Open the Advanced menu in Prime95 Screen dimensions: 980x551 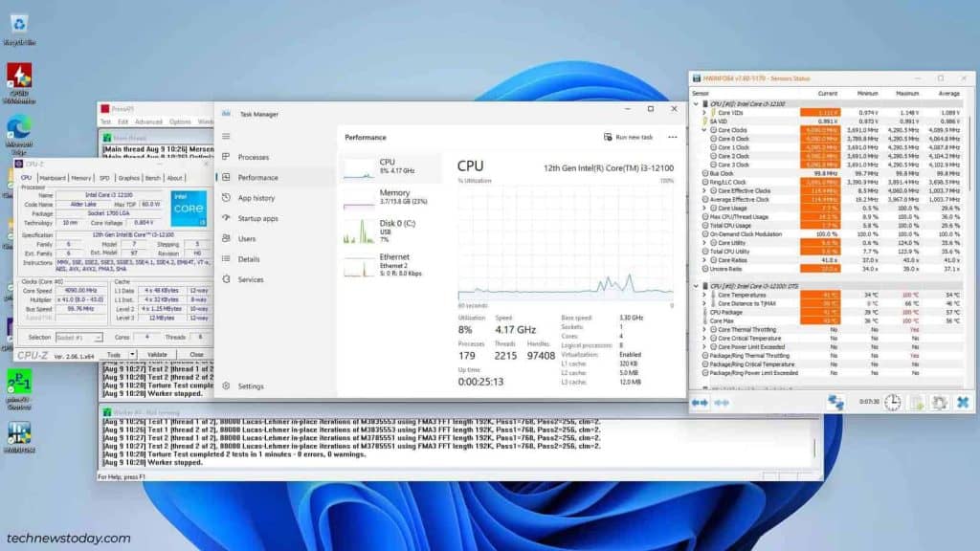point(148,121)
